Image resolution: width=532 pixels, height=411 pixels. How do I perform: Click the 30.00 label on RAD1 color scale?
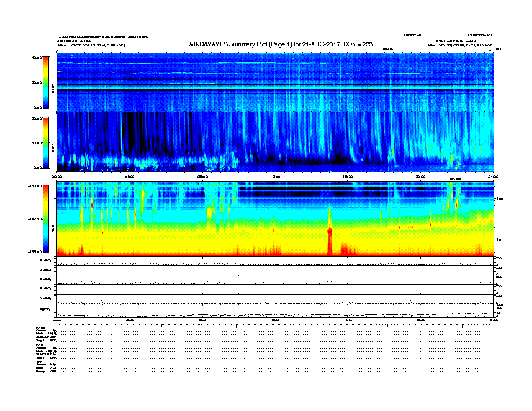[x=36, y=143]
